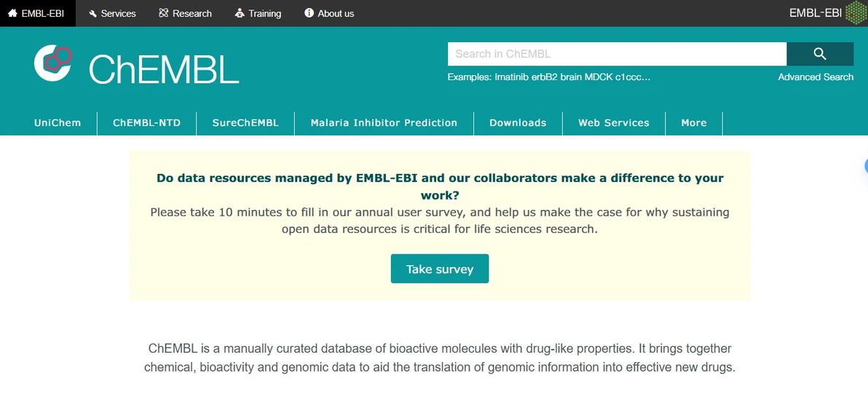Click the ChEMBL title text
This screenshot has height=413, width=868.
point(164,69)
